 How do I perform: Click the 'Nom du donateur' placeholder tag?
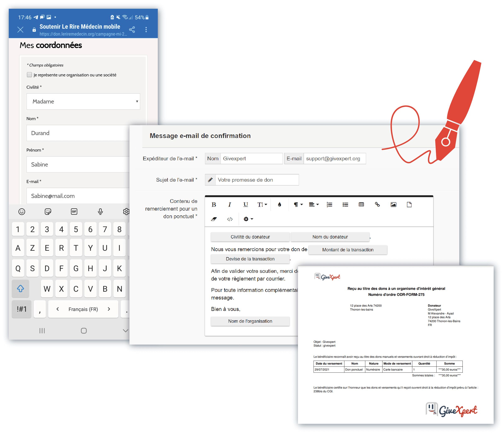point(330,237)
